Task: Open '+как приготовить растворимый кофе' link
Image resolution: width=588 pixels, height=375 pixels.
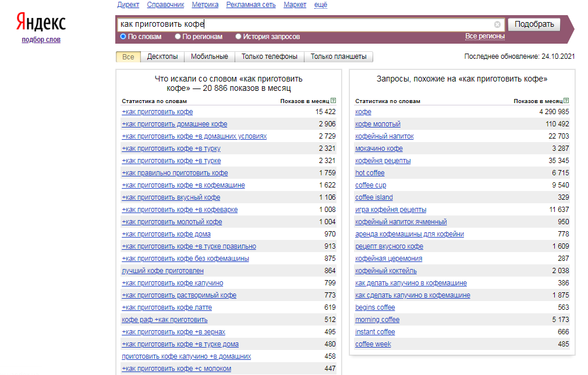Action: (x=179, y=295)
